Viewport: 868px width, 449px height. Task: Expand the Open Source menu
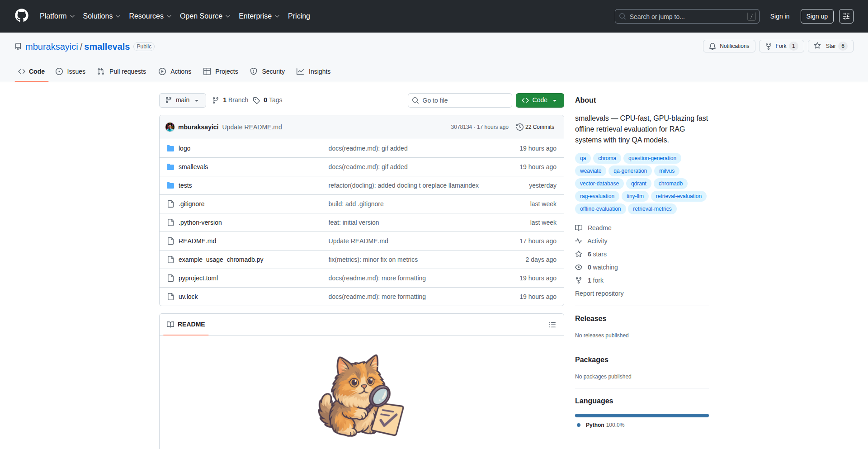pos(205,16)
